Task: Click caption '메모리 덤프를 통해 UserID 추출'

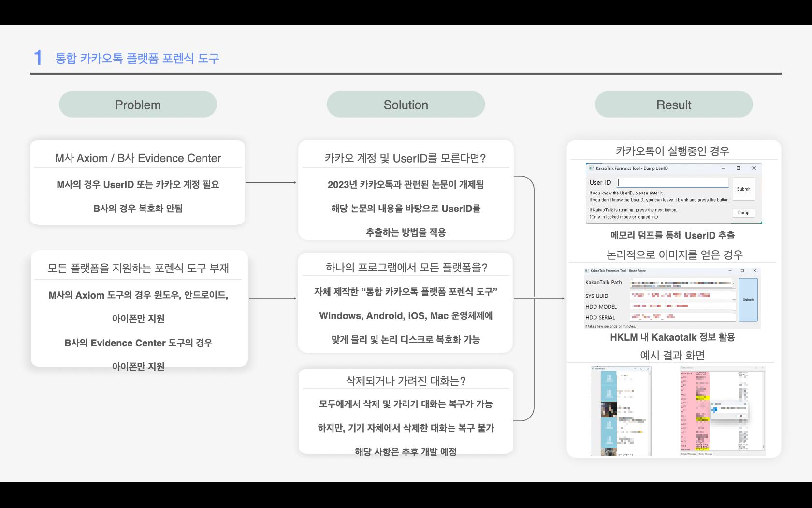Action: (672, 236)
